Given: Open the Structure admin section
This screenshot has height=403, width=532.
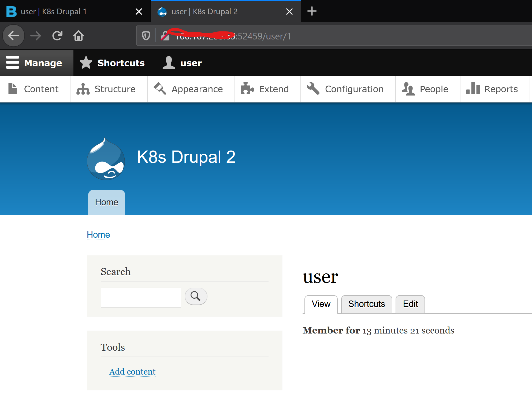Looking at the screenshot, I should click(109, 89).
